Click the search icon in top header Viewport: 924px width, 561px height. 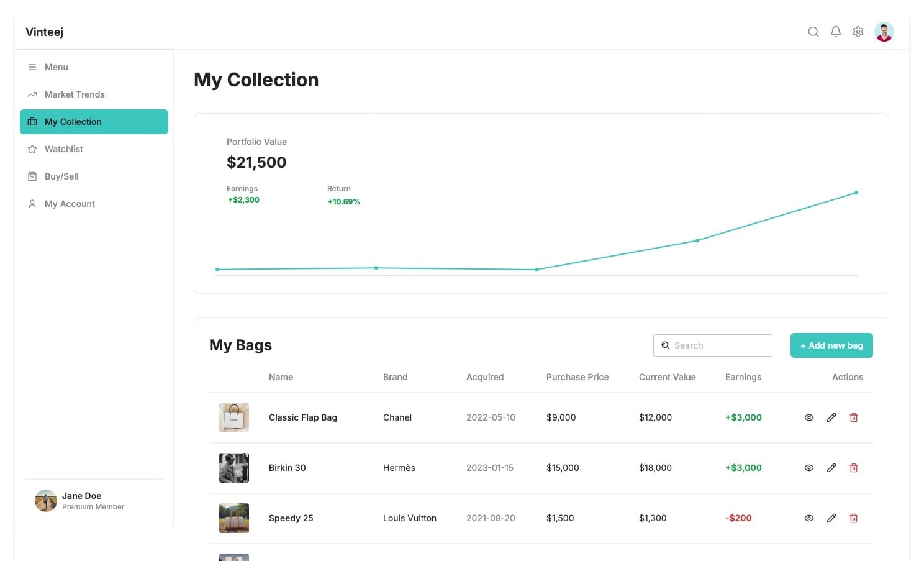813,32
